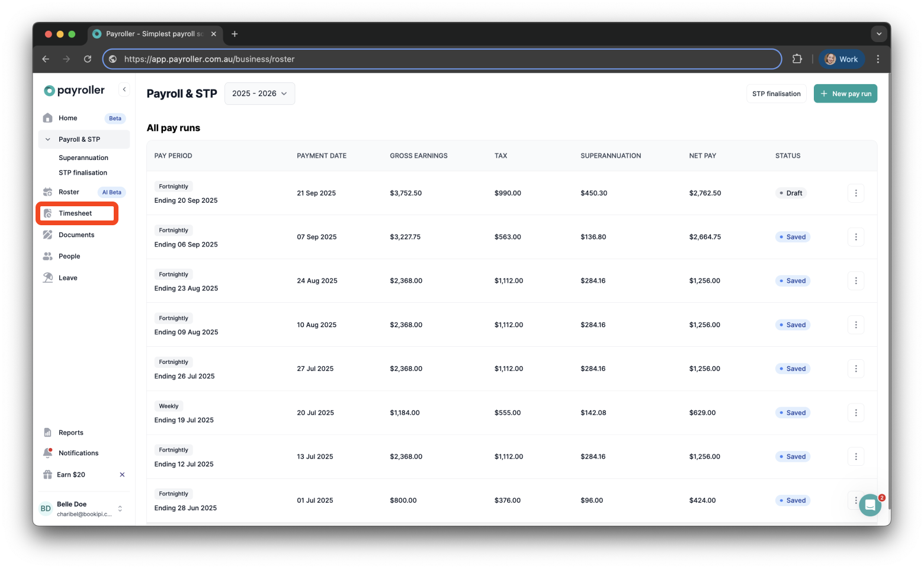The height and width of the screenshot is (569, 924).
Task: Collapse the Payroll & STP menu
Action: point(48,139)
